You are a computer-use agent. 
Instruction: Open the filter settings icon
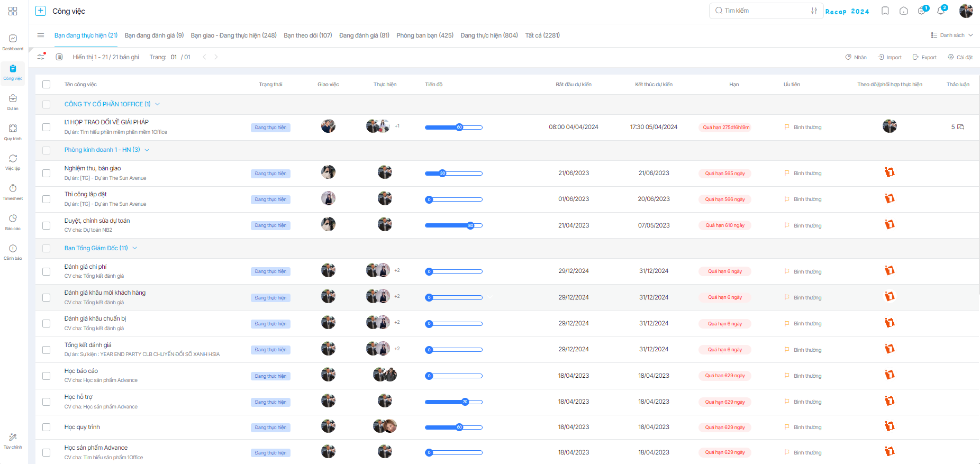click(x=41, y=57)
